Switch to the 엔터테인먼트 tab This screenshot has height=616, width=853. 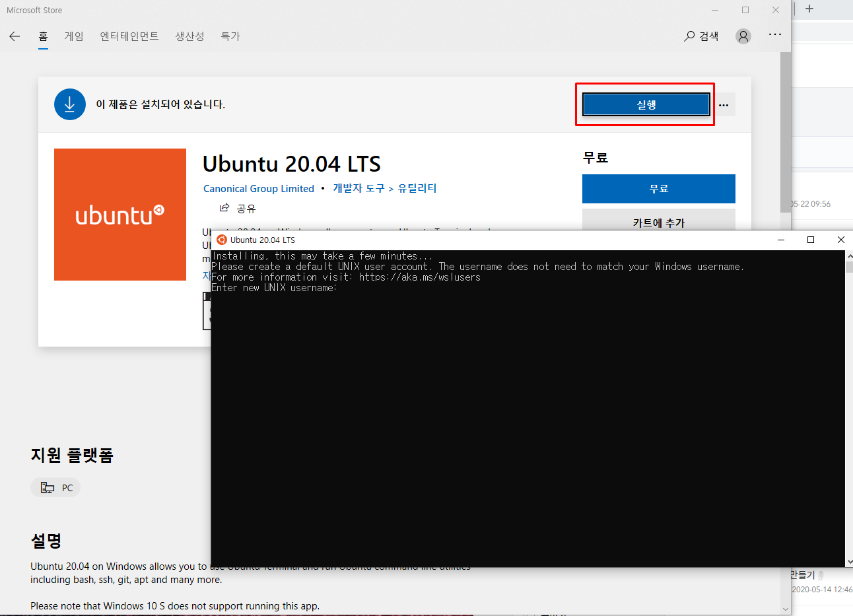coord(129,36)
